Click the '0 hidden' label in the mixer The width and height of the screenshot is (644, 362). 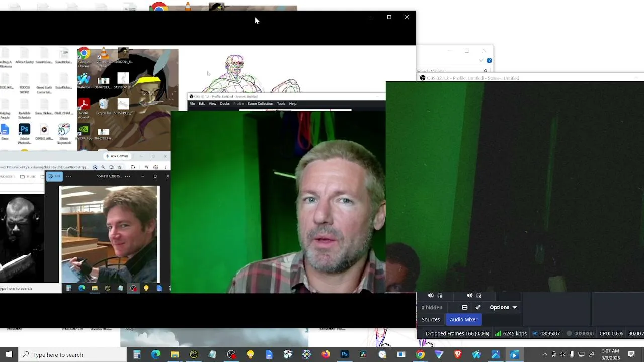(x=432, y=307)
